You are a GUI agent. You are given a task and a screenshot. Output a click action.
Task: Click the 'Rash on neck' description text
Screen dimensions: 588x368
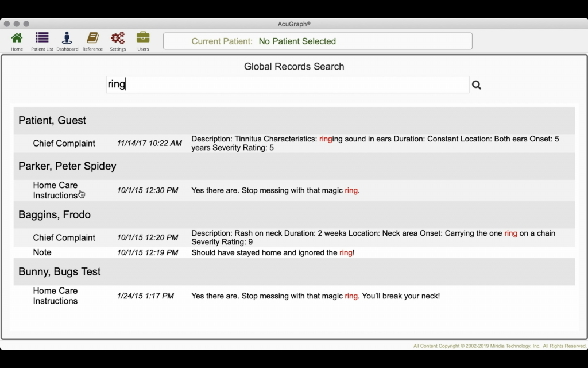[373, 237]
